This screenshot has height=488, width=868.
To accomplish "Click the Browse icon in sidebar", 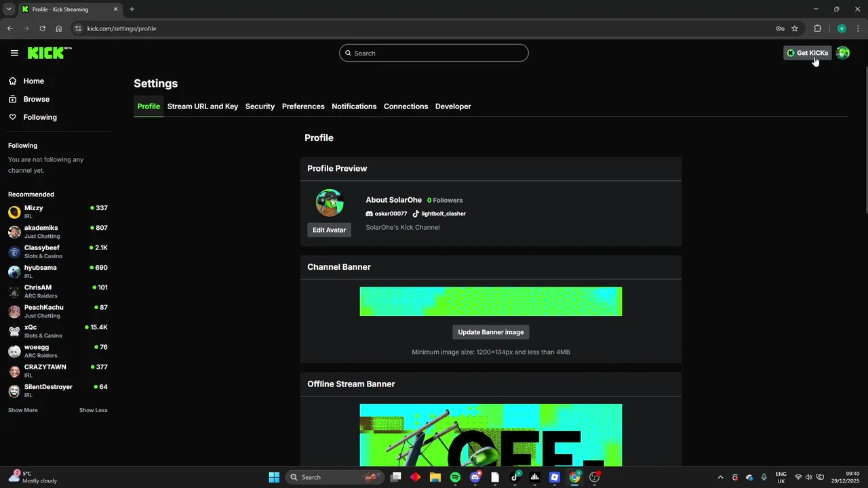I will pyautogui.click(x=13, y=99).
